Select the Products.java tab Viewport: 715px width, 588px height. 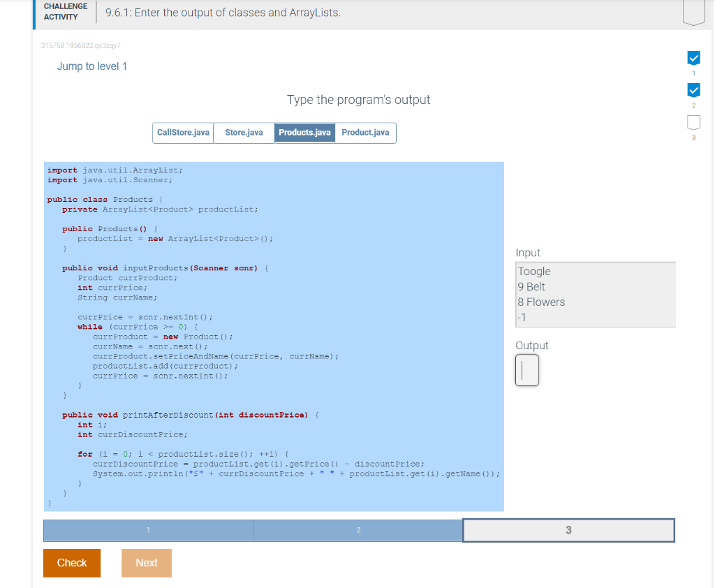[x=304, y=133]
